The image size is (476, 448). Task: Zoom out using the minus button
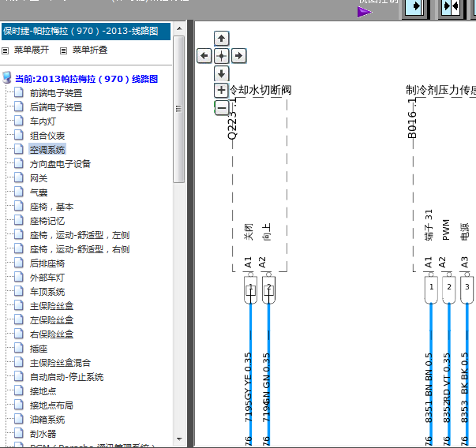click(222, 108)
